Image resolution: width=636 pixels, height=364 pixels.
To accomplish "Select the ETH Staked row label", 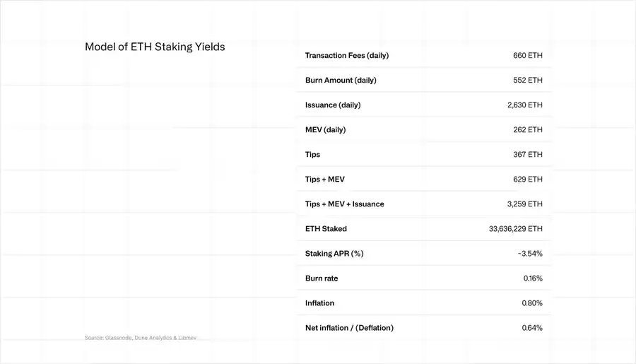I will pos(326,228).
